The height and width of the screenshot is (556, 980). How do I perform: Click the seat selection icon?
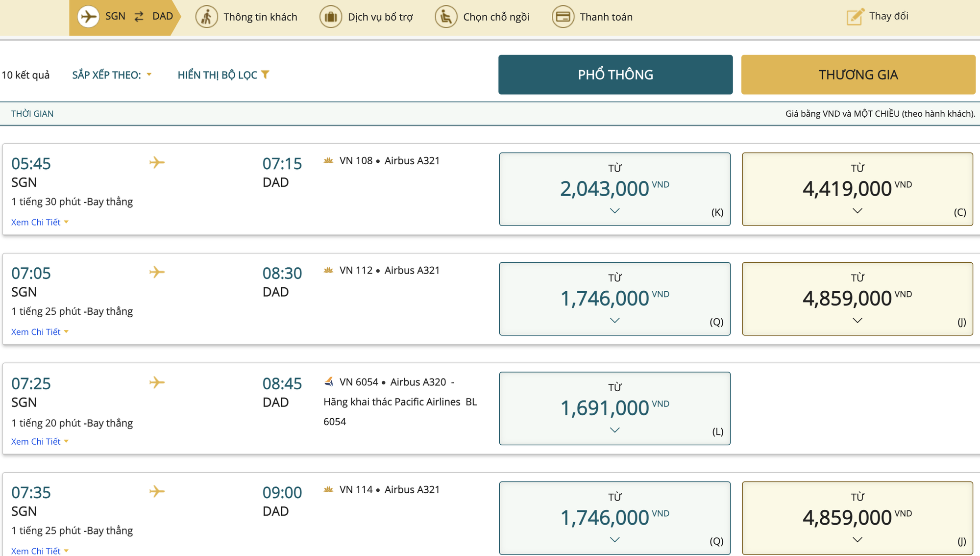(x=446, y=17)
